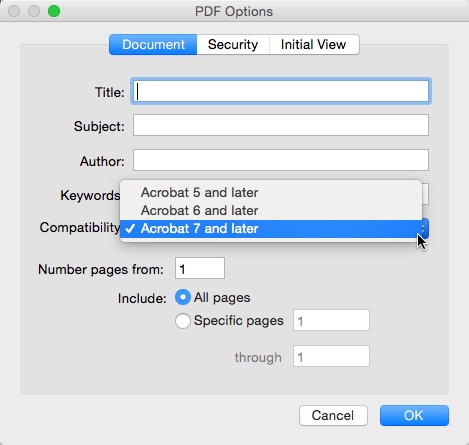Click the Title text field

coord(281,91)
